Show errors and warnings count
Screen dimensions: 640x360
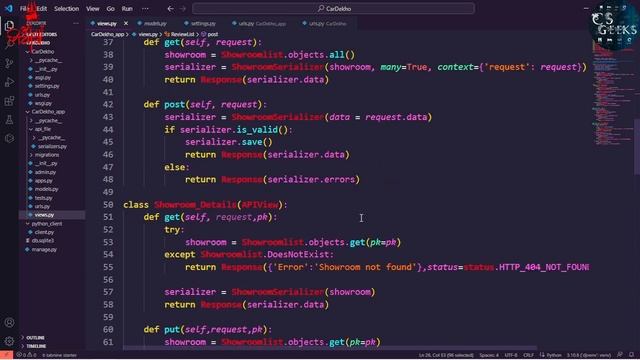coord(27,355)
